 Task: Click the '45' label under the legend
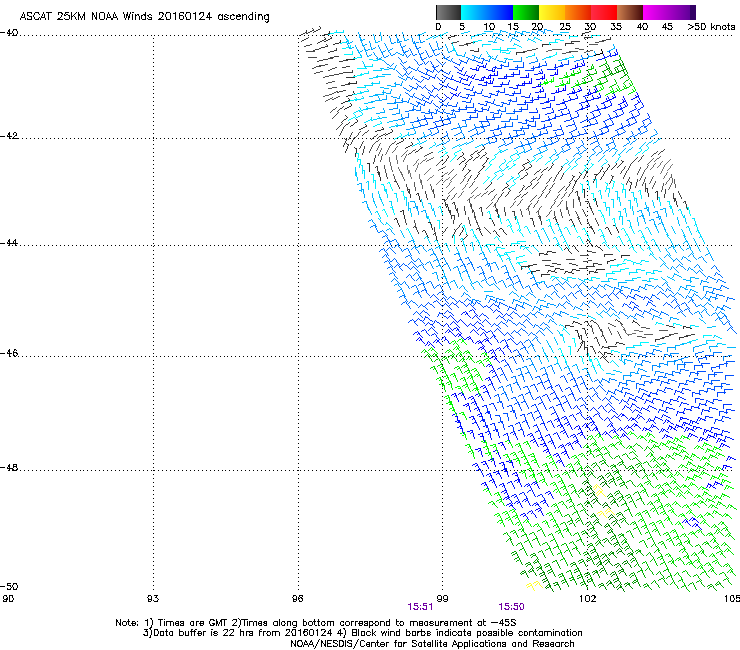[x=667, y=27]
